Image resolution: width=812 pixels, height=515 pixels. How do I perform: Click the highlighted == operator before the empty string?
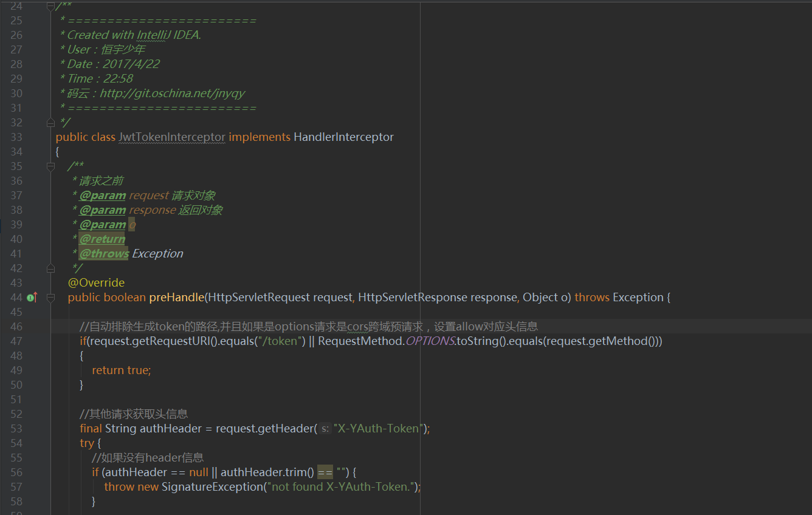(x=325, y=472)
